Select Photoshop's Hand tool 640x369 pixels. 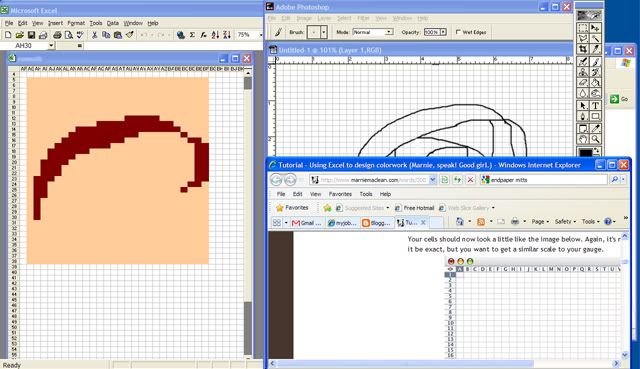coord(583,139)
